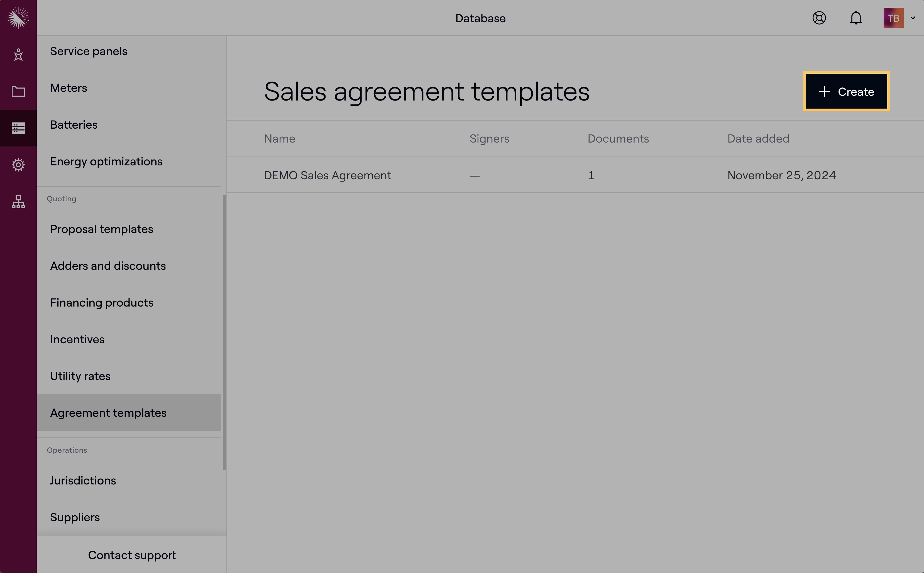The image size is (924, 573).
Task: Open the notifications bell icon
Action: pos(856,18)
